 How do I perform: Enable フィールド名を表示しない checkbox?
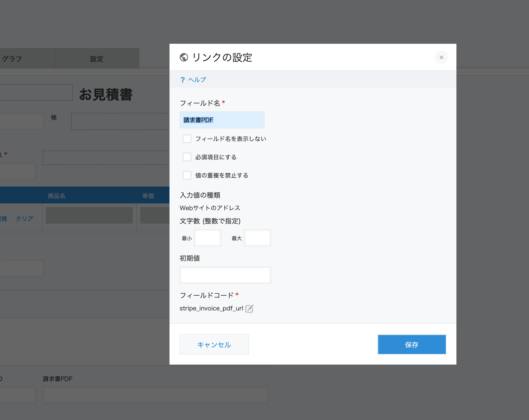click(x=187, y=139)
